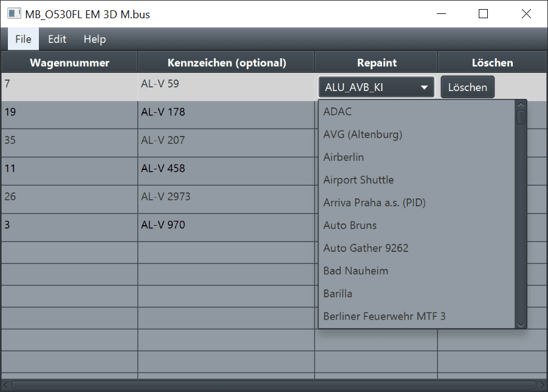Image resolution: width=548 pixels, height=392 pixels.
Task: Pick Airport Shuttle repaint
Action: [358, 180]
